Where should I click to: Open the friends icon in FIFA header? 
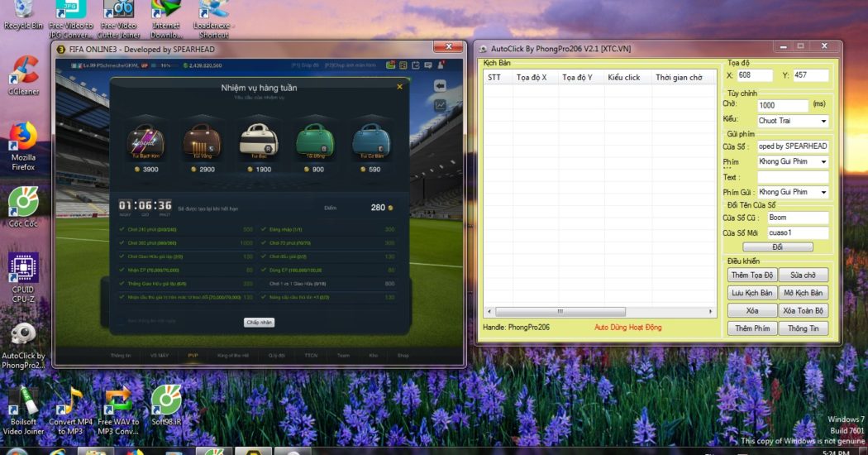(x=441, y=65)
